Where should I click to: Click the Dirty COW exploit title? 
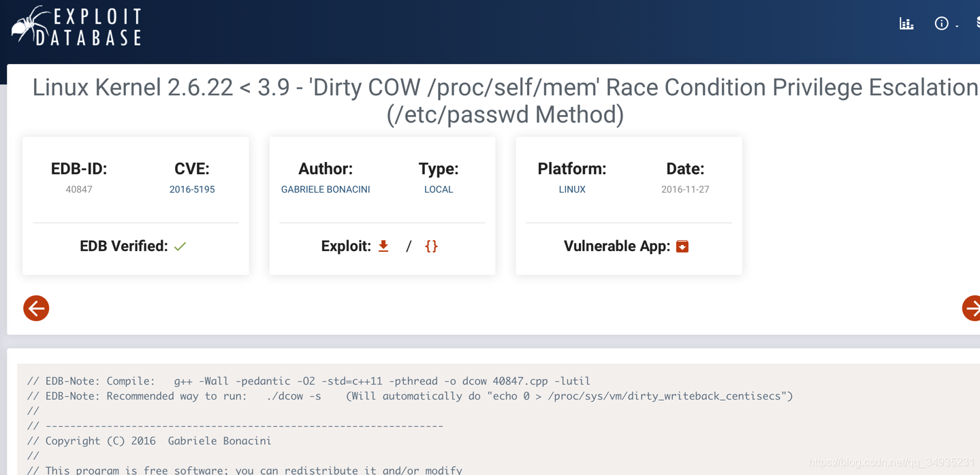tap(505, 101)
